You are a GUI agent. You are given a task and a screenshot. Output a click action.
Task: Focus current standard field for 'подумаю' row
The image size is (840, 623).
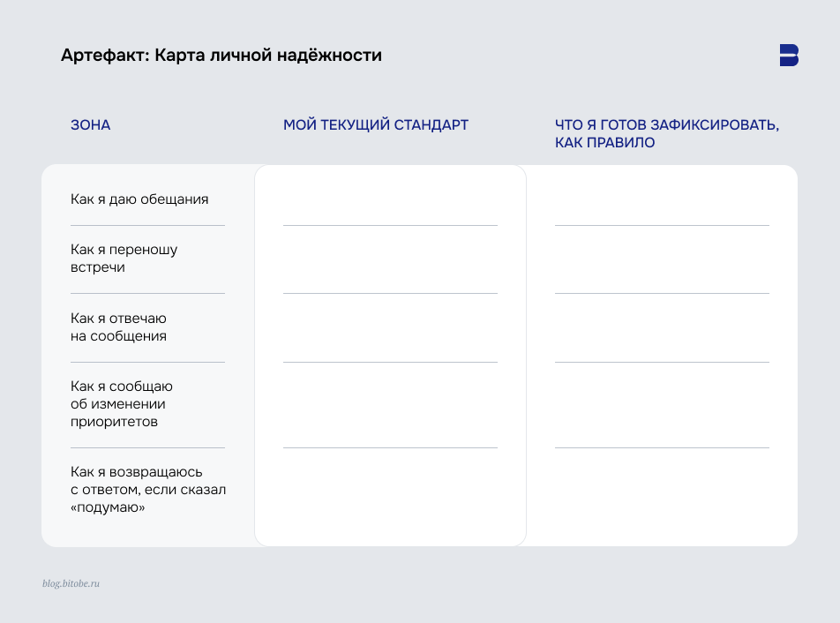pyautogui.click(x=390, y=491)
